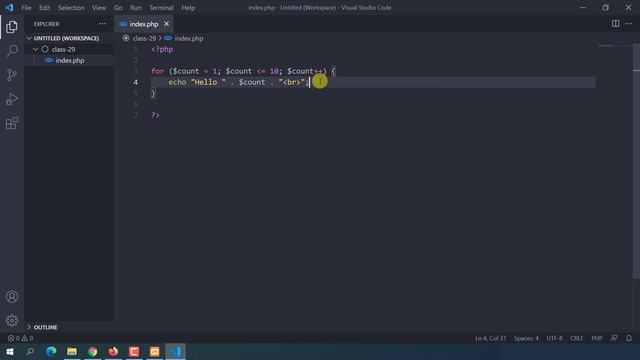The height and width of the screenshot is (360, 640).
Task: Open the View menu
Action: [99, 8]
